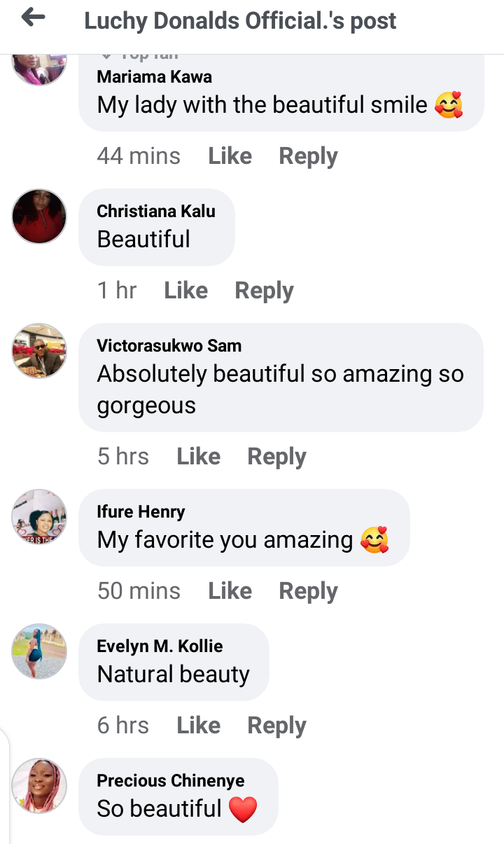Viewport: 504px width, 844px height.
Task: Like Victorasukwo Sam's comment
Action: [198, 456]
